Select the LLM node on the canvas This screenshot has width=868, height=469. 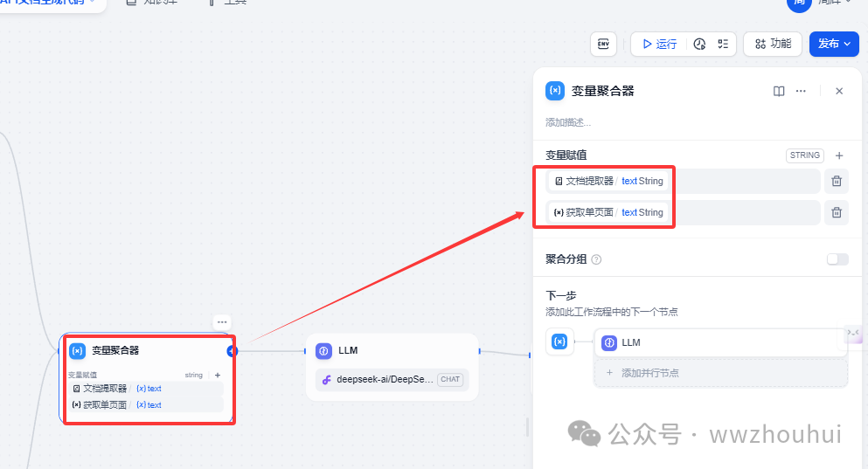[x=392, y=351]
